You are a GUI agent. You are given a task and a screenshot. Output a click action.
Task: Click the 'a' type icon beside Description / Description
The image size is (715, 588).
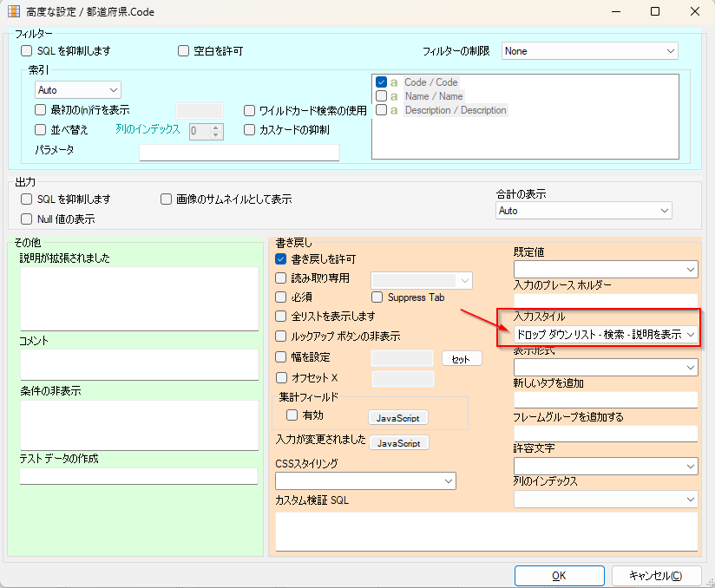pos(394,110)
